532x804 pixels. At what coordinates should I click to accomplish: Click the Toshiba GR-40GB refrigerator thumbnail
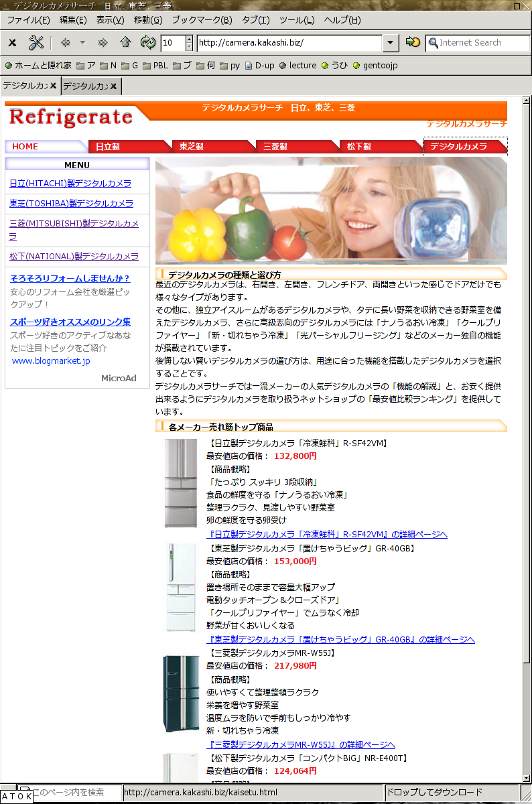coord(182,588)
